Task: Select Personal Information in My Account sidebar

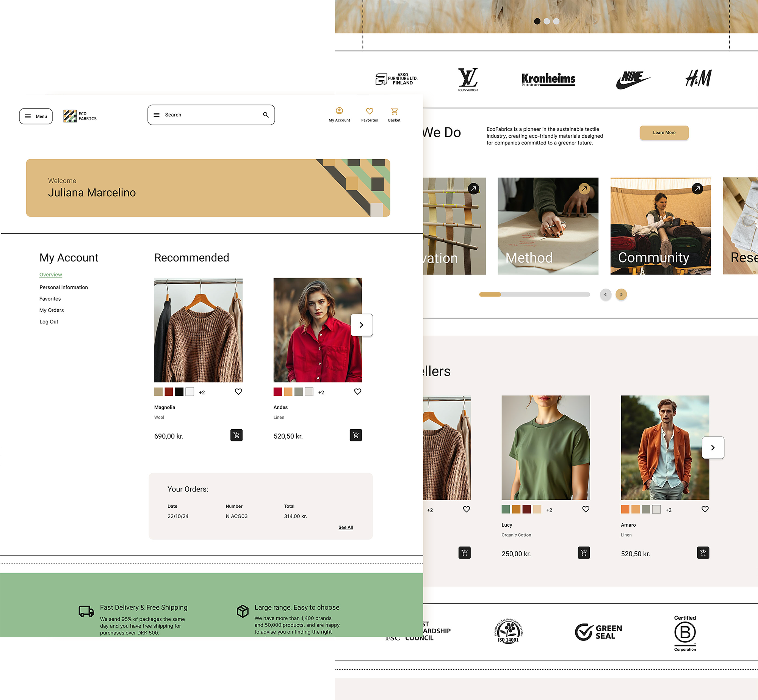Action: click(63, 287)
